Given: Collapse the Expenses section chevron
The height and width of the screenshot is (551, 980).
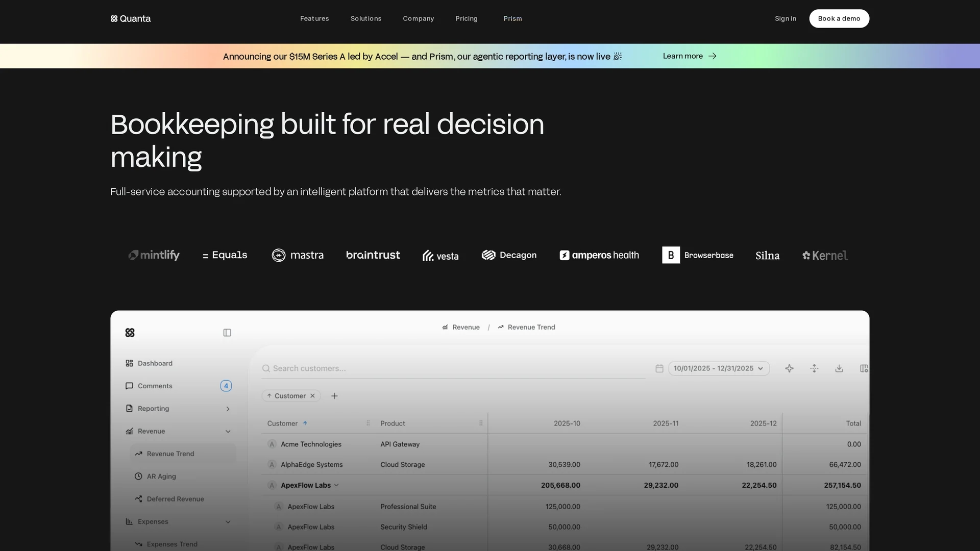Looking at the screenshot, I should click(x=228, y=522).
